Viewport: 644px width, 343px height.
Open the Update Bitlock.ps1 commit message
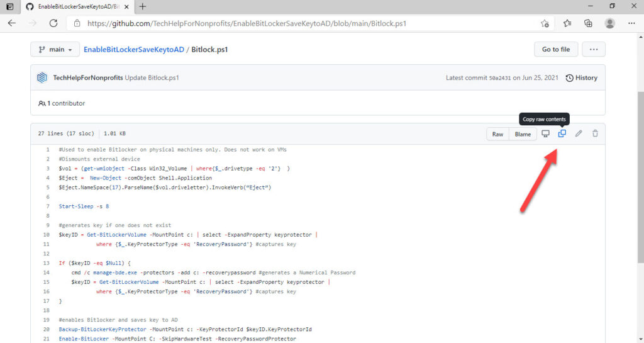[152, 77]
